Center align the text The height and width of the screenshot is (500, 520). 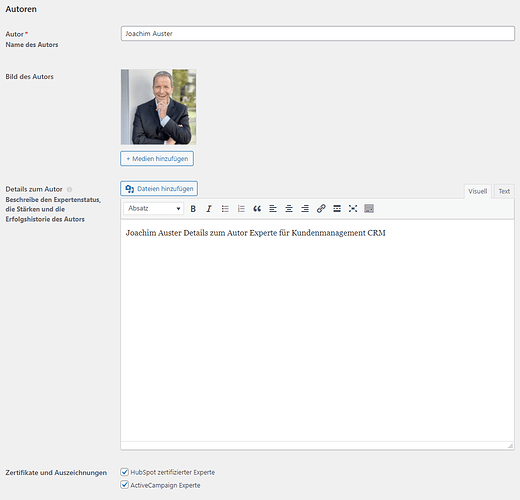click(x=289, y=209)
